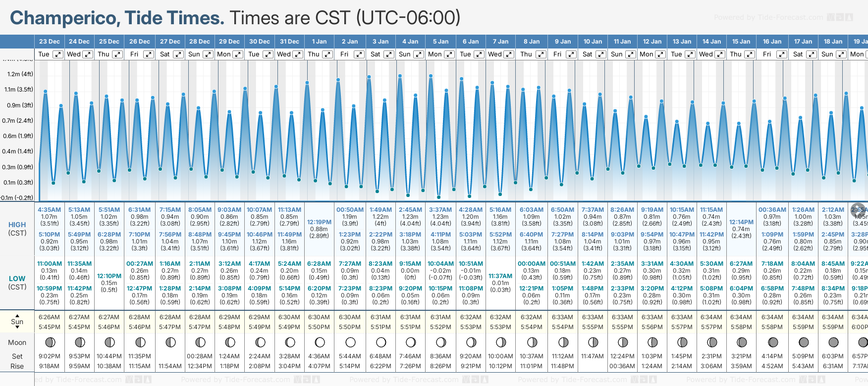This screenshot has width=868, height=386.
Task: Click the moon phase icon under 23 Dec
Action: click(50, 342)
